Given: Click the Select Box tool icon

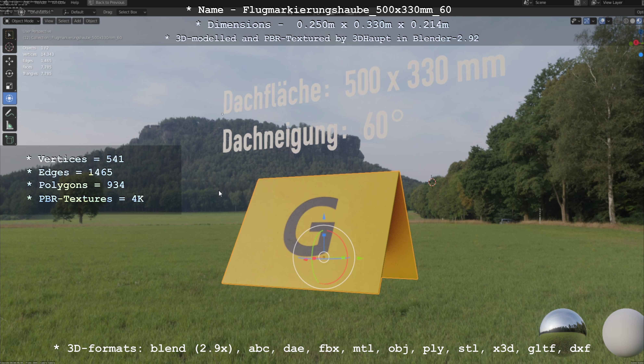Looking at the screenshot, I should coord(9,35).
